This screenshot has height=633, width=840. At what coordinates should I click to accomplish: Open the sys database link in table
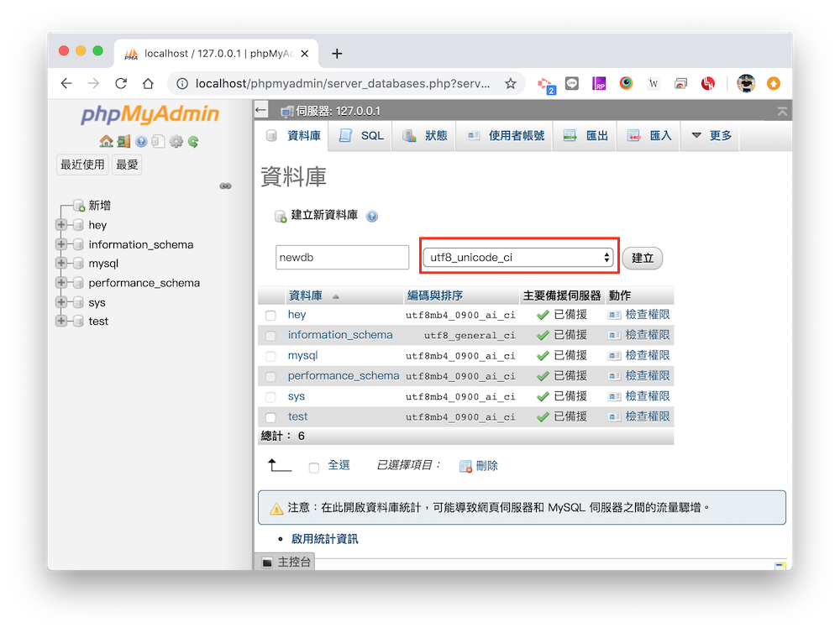[297, 396]
